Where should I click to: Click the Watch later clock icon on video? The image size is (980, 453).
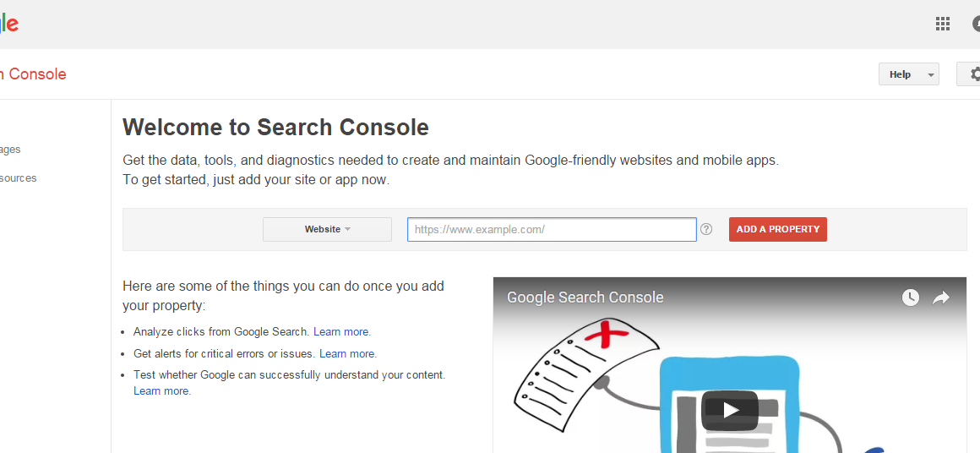coord(911,297)
